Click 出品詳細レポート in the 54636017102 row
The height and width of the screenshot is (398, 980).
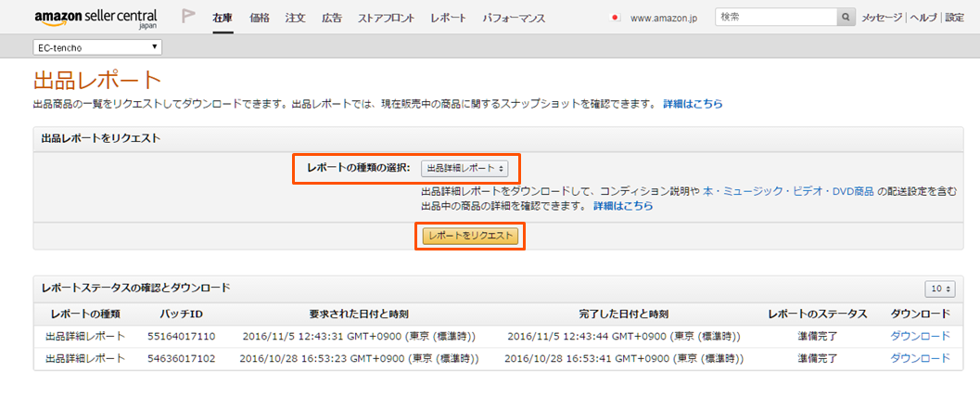pyautogui.click(x=85, y=358)
